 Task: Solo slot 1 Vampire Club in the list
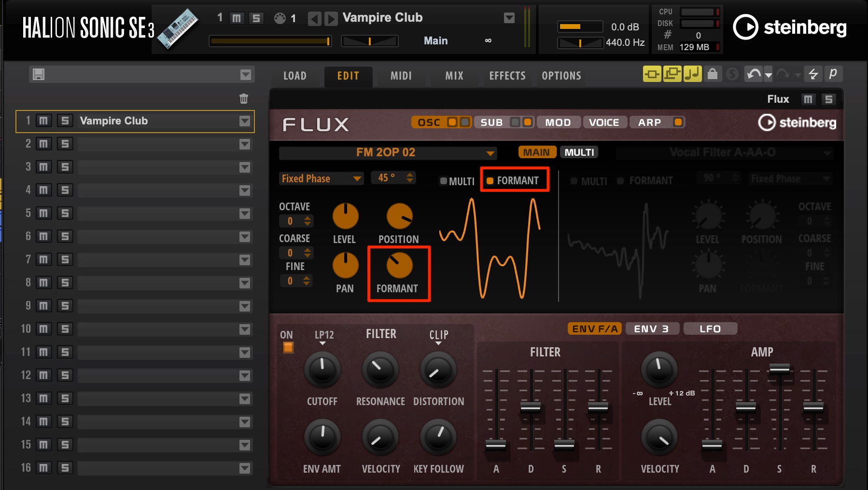pos(65,121)
